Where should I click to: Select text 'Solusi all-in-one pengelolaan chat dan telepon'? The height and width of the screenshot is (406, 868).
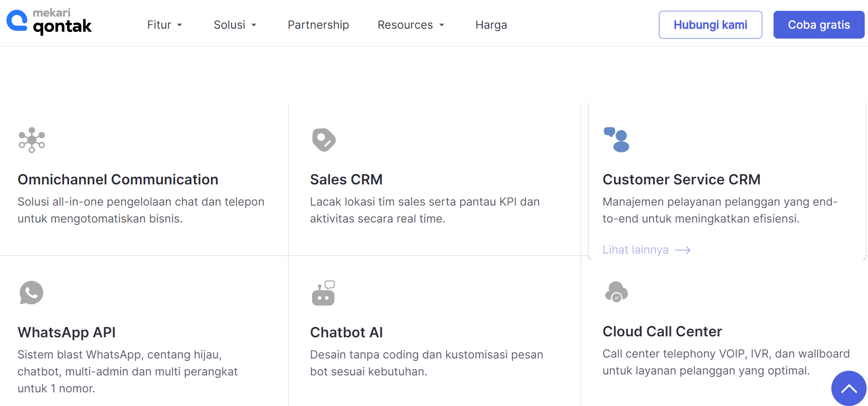click(x=141, y=202)
